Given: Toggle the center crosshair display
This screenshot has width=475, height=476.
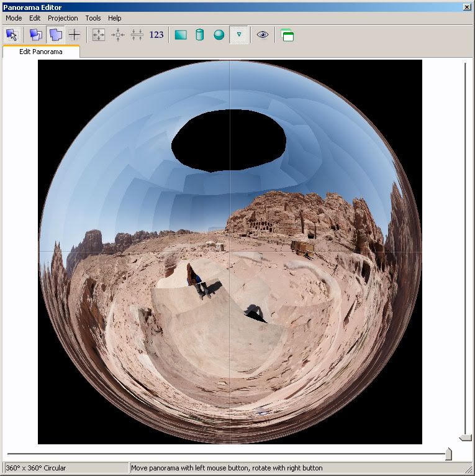Looking at the screenshot, I should coord(75,35).
